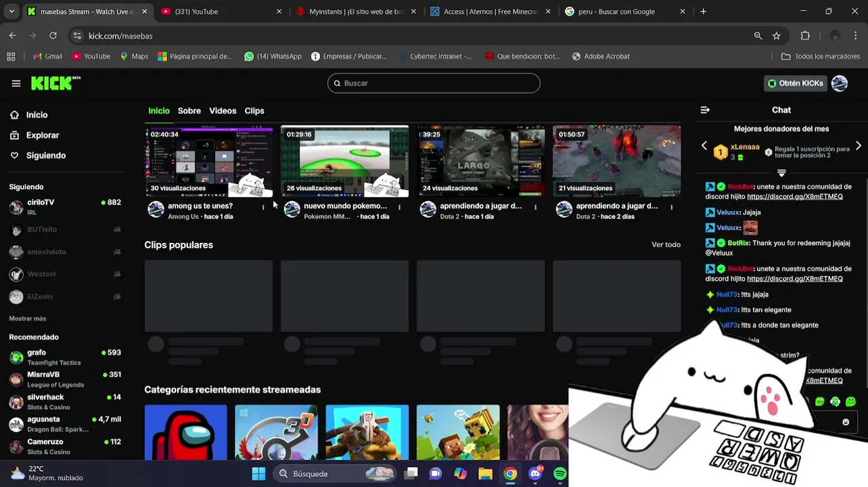This screenshot has width=868, height=487.
Task: Open ElZeein channel in followed list
Action: tap(65, 297)
